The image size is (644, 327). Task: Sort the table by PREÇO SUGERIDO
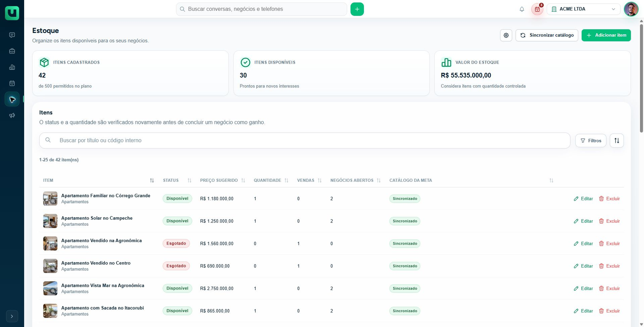(243, 181)
